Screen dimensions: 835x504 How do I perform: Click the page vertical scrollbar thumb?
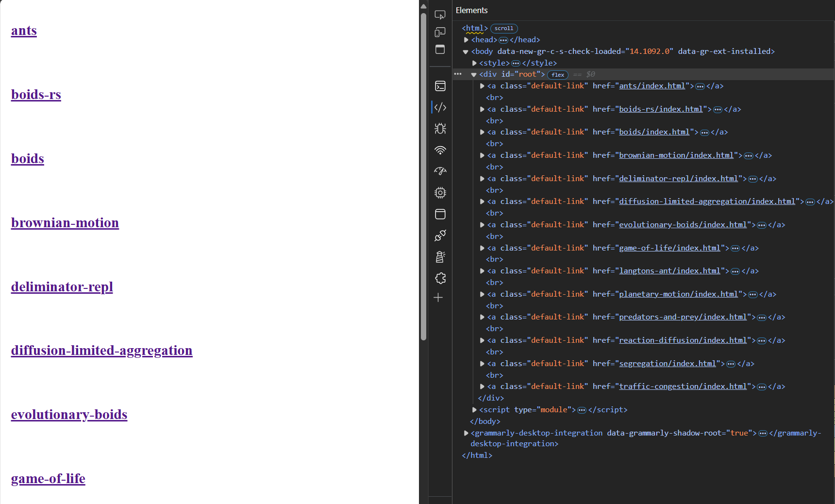pos(423,176)
